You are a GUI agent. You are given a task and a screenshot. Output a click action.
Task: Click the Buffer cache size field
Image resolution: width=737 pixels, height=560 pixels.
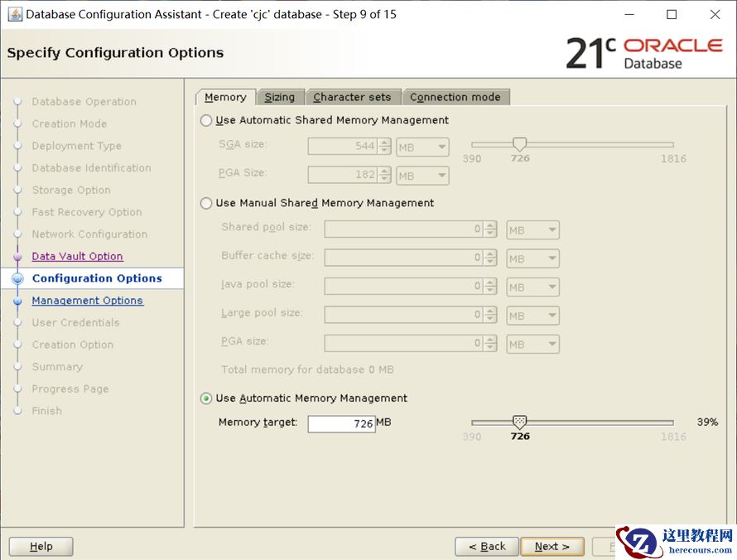(x=404, y=258)
